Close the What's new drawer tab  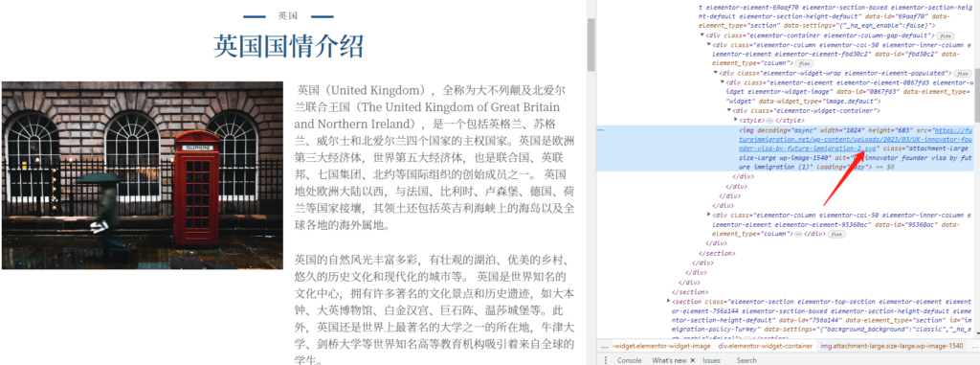pyautogui.click(x=693, y=360)
